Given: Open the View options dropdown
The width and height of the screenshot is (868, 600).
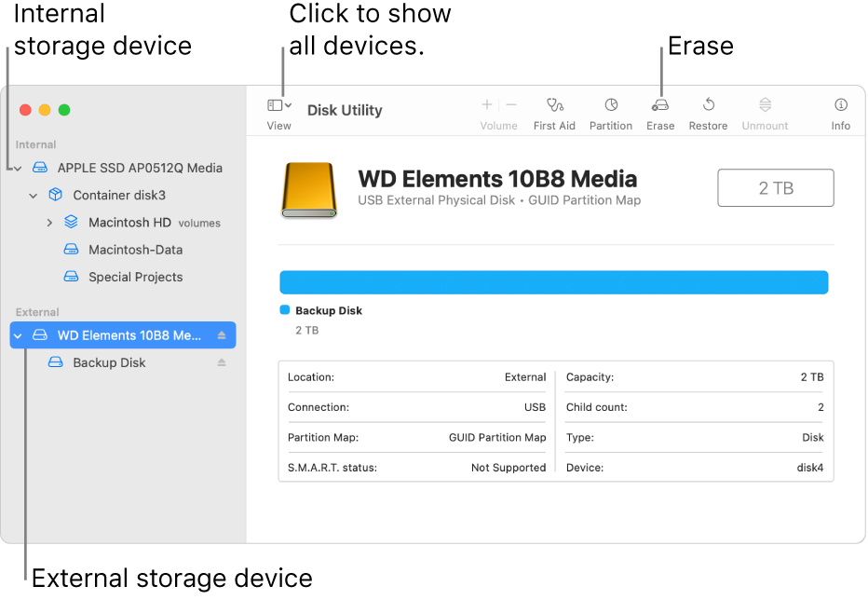Looking at the screenshot, I should point(278,111).
